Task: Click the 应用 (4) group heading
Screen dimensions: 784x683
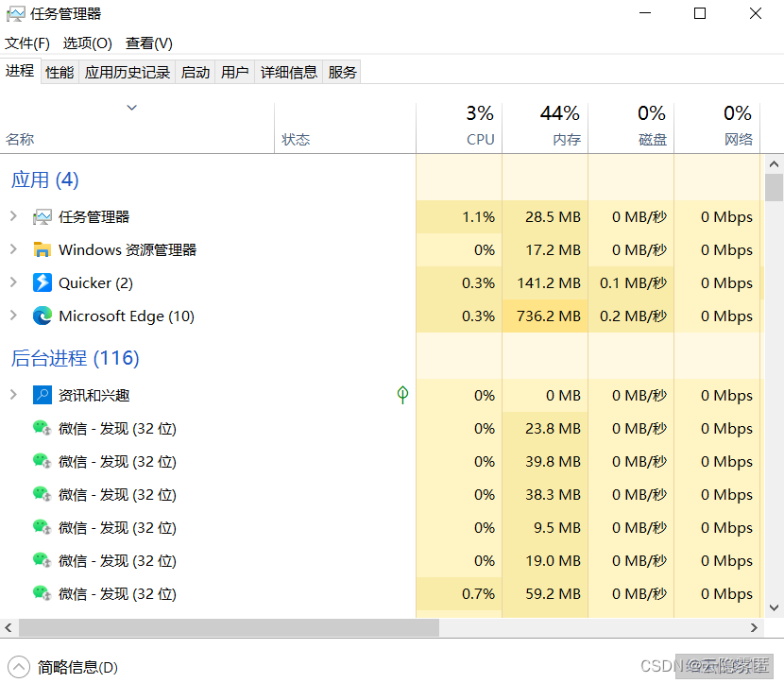Action: coord(45,179)
